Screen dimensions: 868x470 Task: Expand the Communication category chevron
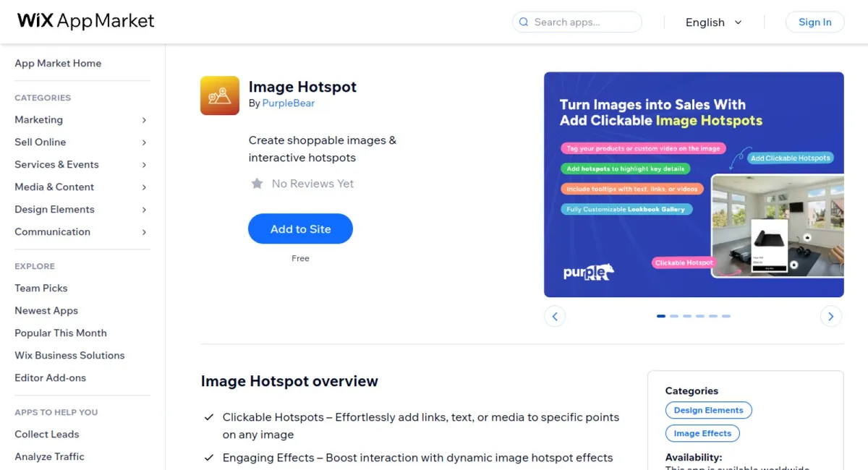click(x=144, y=232)
